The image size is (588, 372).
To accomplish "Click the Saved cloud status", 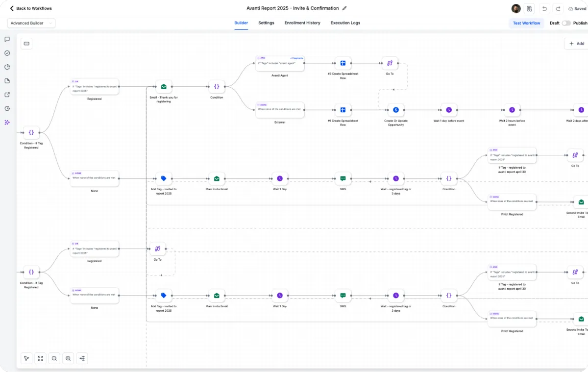I will (577, 8).
